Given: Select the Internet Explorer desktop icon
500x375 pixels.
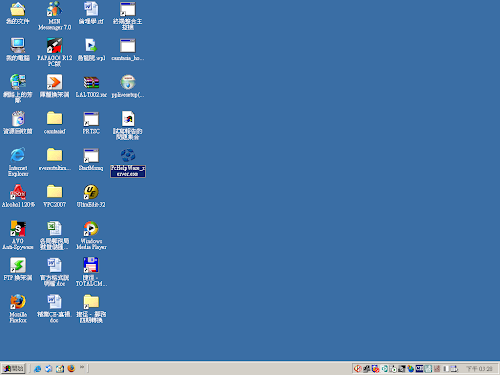Looking at the screenshot, I should point(18,155).
